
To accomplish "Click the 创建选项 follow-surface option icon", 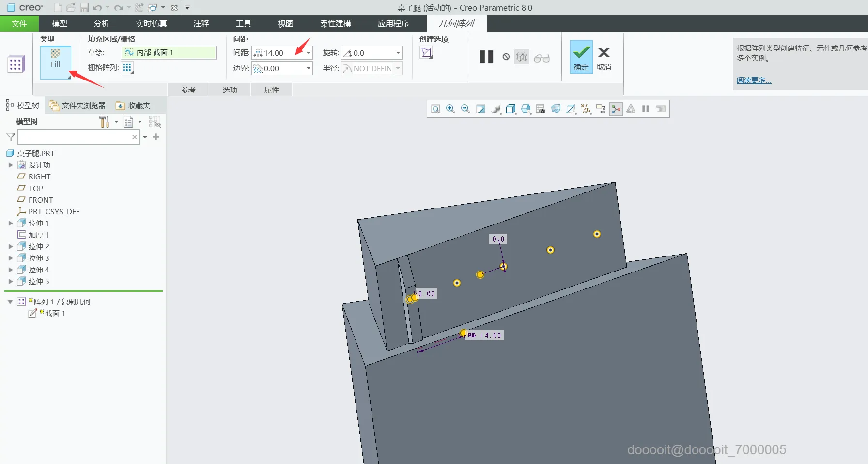I will (x=426, y=53).
